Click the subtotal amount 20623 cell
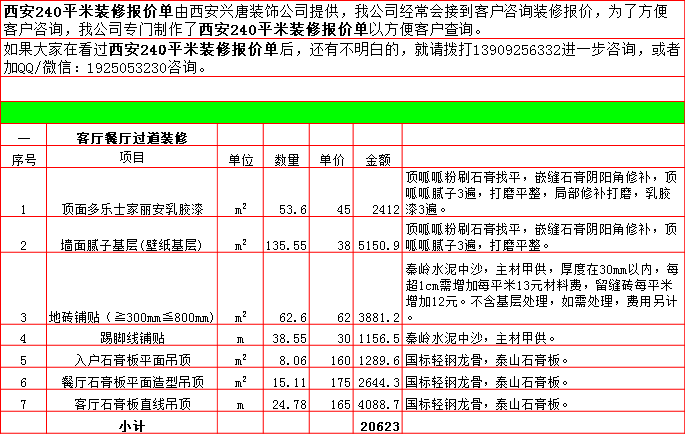Image resolution: width=687 pixels, height=435 pixels. [378, 425]
